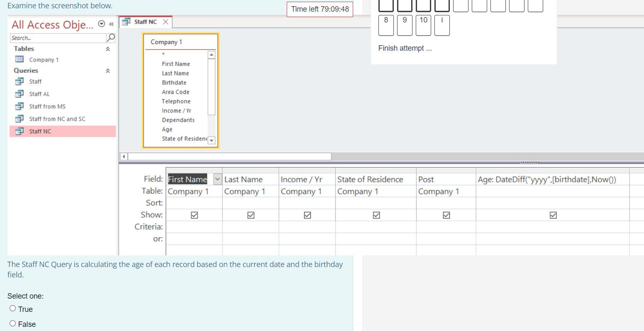Click the highlighted Staff NC query icon

(x=20, y=131)
